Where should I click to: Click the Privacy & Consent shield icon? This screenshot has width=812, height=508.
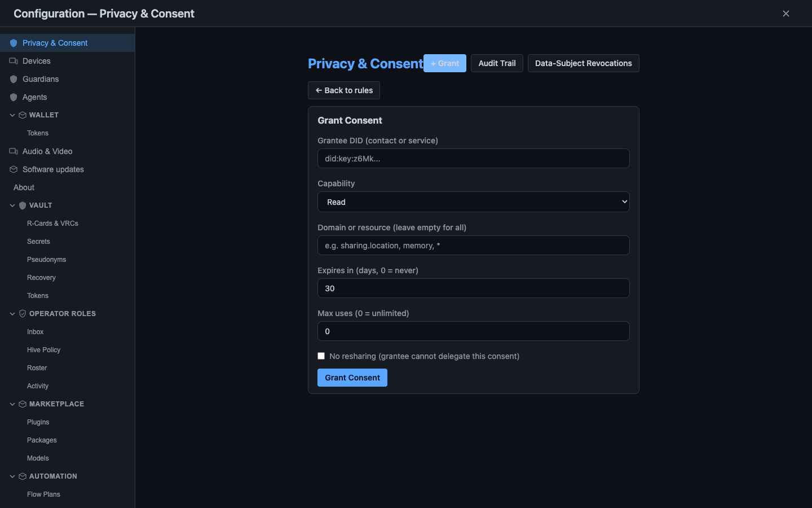coord(14,43)
